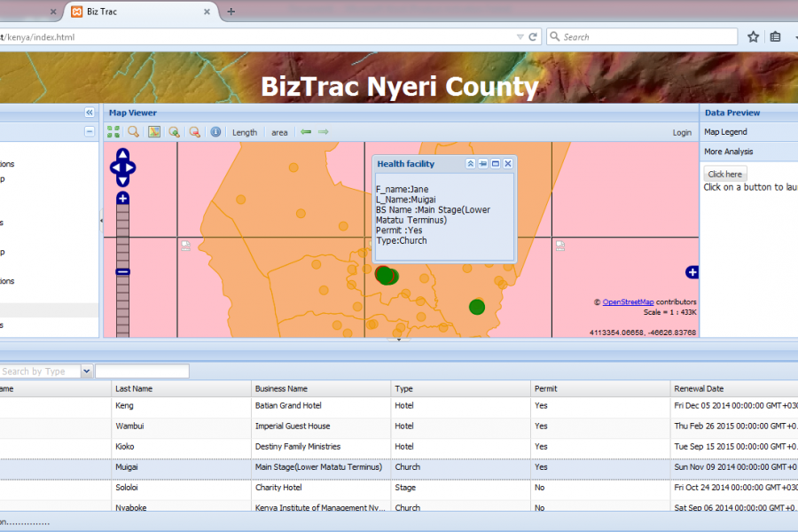Screen dimensions: 798x532
Task: Collapse the left side panel
Action: [x=90, y=113]
